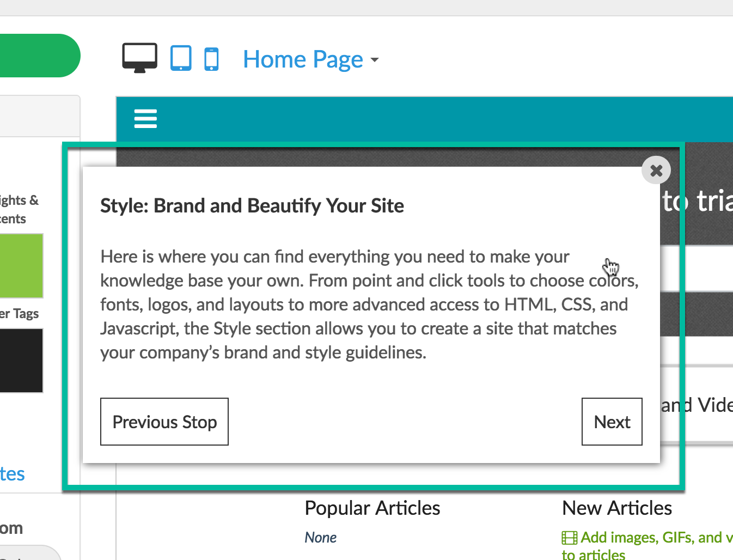The image size is (733, 560).
Task: Click the green rounded button at top left
Action: (x=40, y=56)
